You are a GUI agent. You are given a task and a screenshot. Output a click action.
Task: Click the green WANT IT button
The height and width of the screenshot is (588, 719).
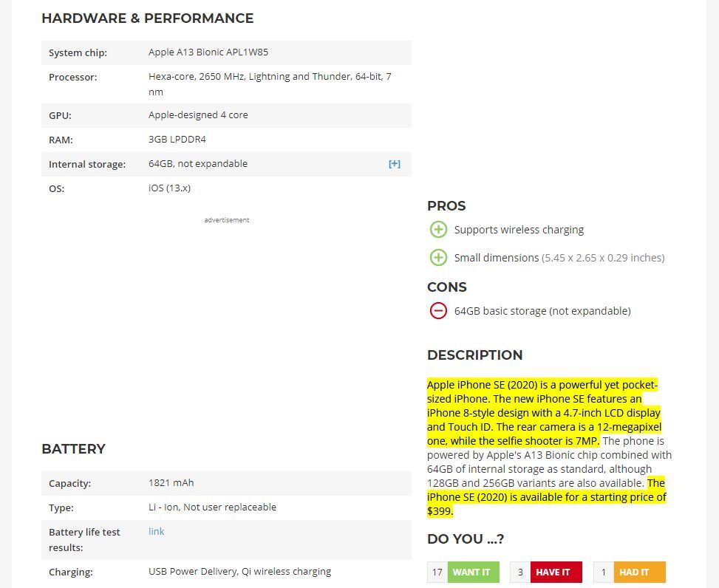(x=473, y=572)
